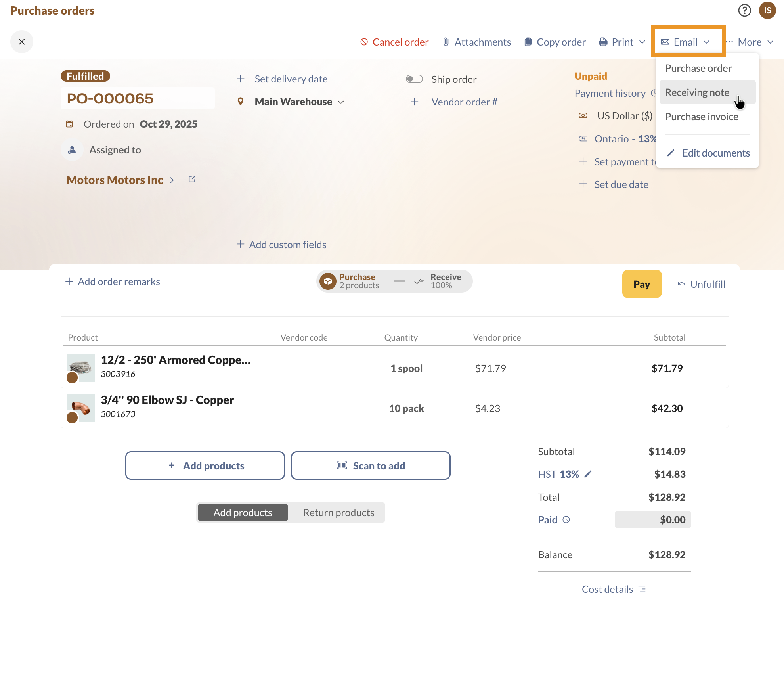Open the Print dropdown menu
Viewport: 784px width, 678px height.
622,42
